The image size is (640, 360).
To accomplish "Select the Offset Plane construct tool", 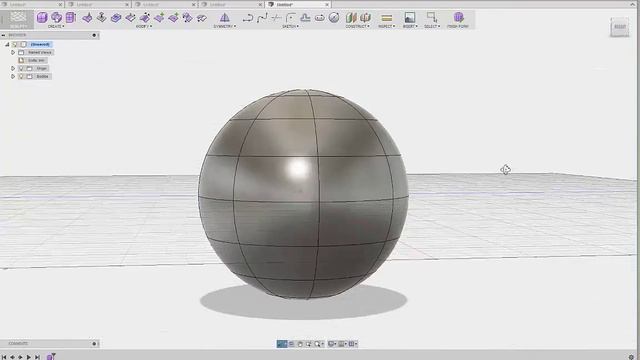I will (351, 18).
